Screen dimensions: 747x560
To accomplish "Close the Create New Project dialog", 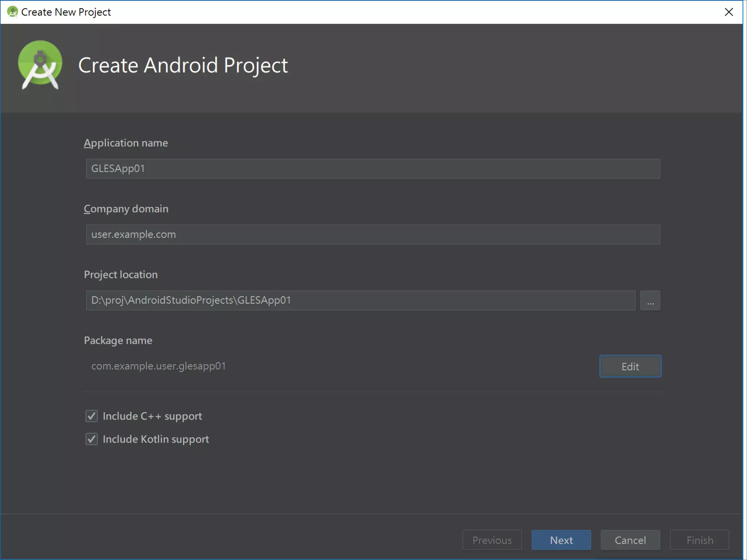I will [728, 12].
